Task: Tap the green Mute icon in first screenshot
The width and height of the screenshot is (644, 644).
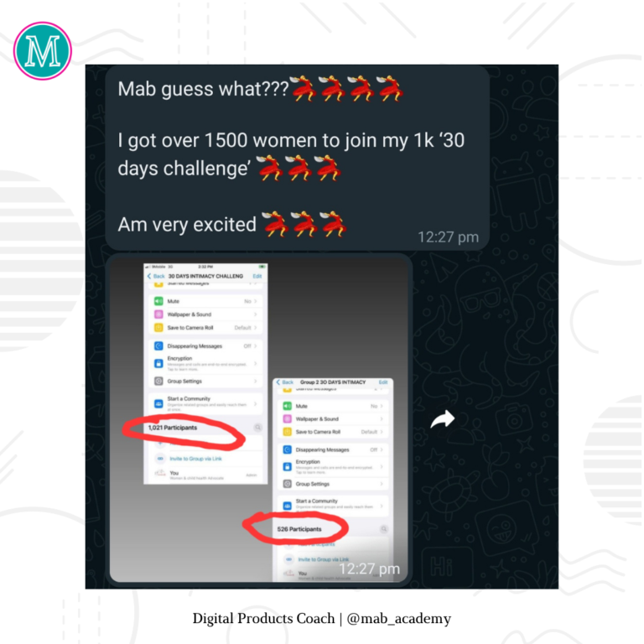Action: [x=158, y=301]
